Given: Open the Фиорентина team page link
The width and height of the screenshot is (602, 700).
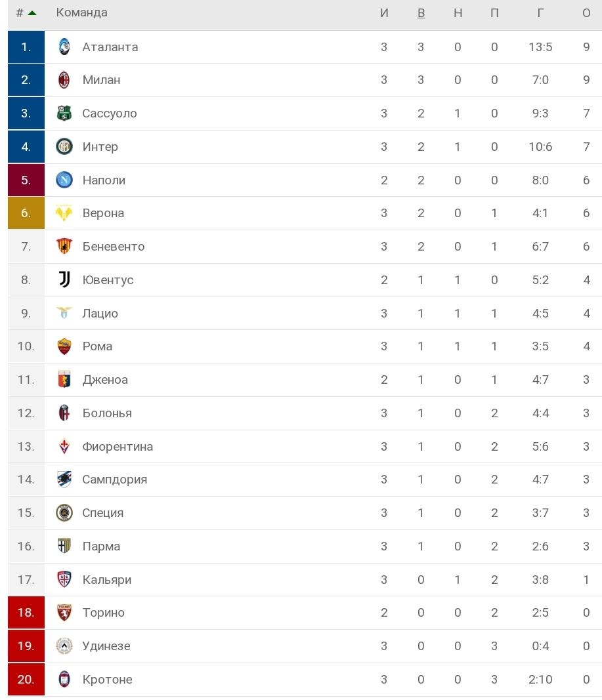Looking at the screenshot, I should 118,446.
